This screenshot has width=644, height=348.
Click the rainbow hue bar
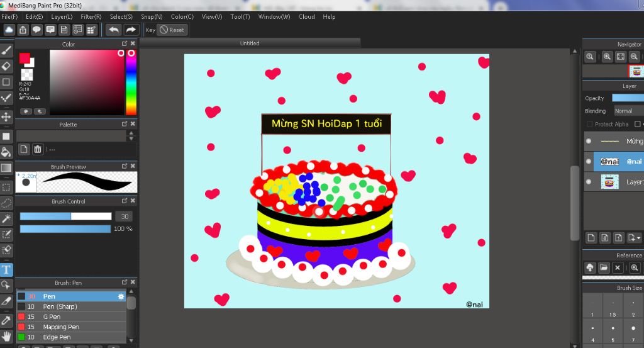[131, 82]
